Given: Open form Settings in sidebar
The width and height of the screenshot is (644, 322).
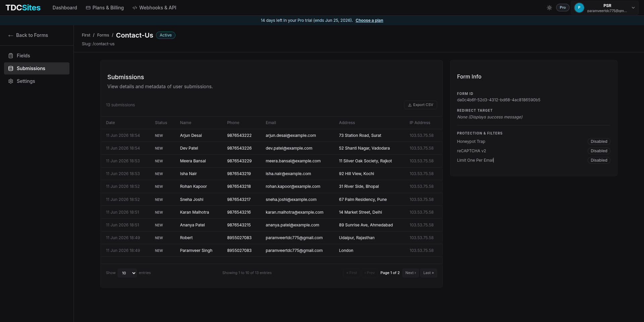Looking at the screenshot, I should tap(37, 81).
